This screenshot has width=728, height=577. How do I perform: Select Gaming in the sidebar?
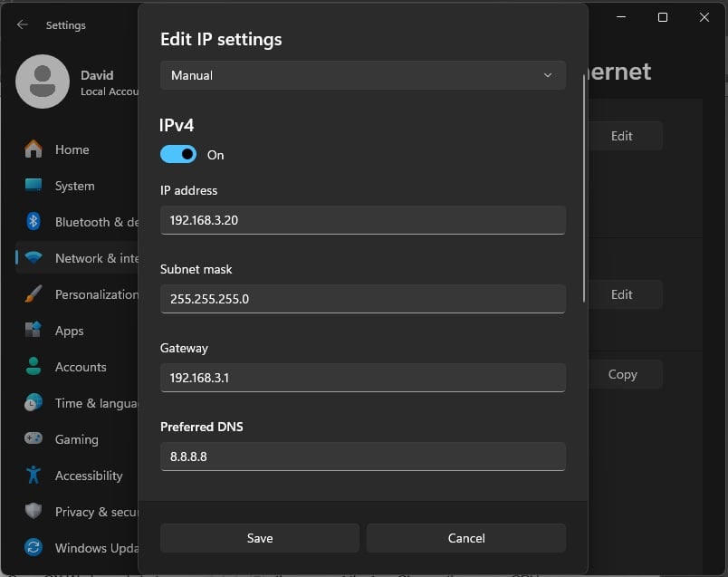77,439
